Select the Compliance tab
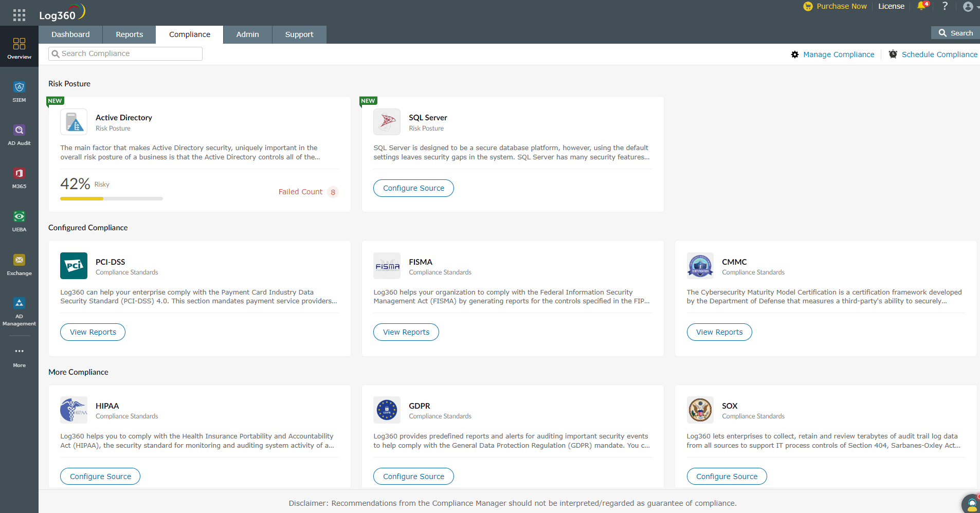980x513 pixels. tap(190, 34)
